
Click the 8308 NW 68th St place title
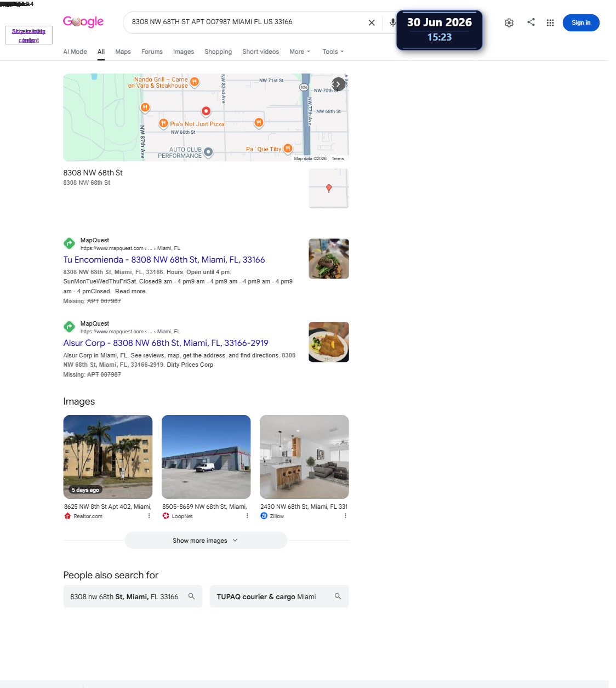(x=93, y=173)
